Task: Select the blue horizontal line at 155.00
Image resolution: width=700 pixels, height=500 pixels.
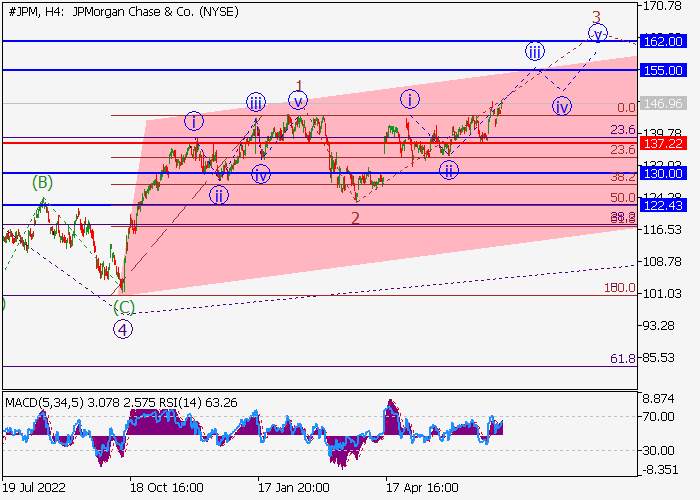Action: click(x=320, y=71)
